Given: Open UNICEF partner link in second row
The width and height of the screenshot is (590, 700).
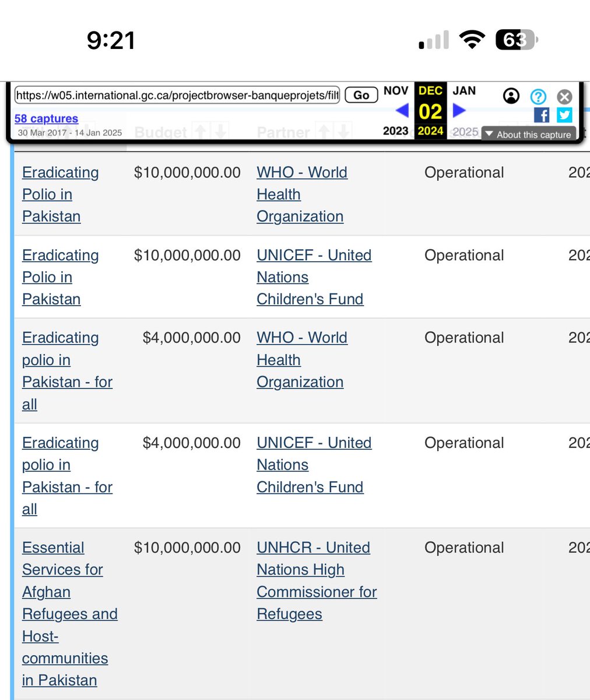Looking at the screenshot, I should [x=314, y=277].
